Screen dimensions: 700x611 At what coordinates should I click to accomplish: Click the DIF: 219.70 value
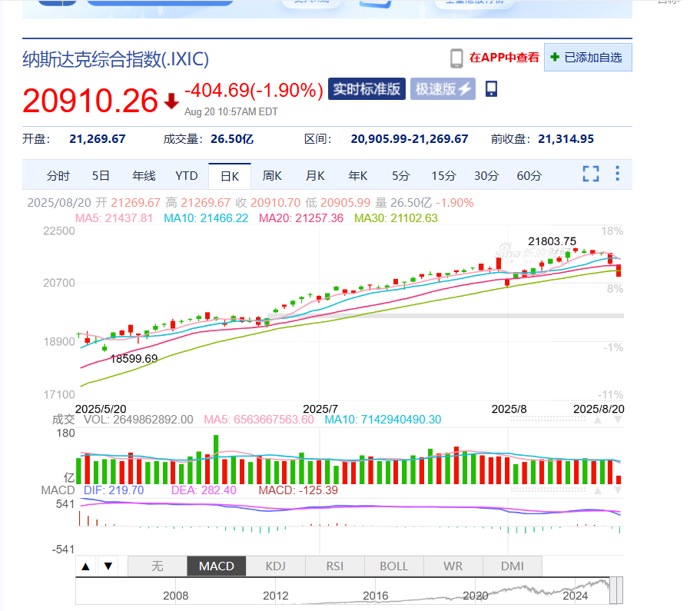pyautogui.click(x=114, y=490)
